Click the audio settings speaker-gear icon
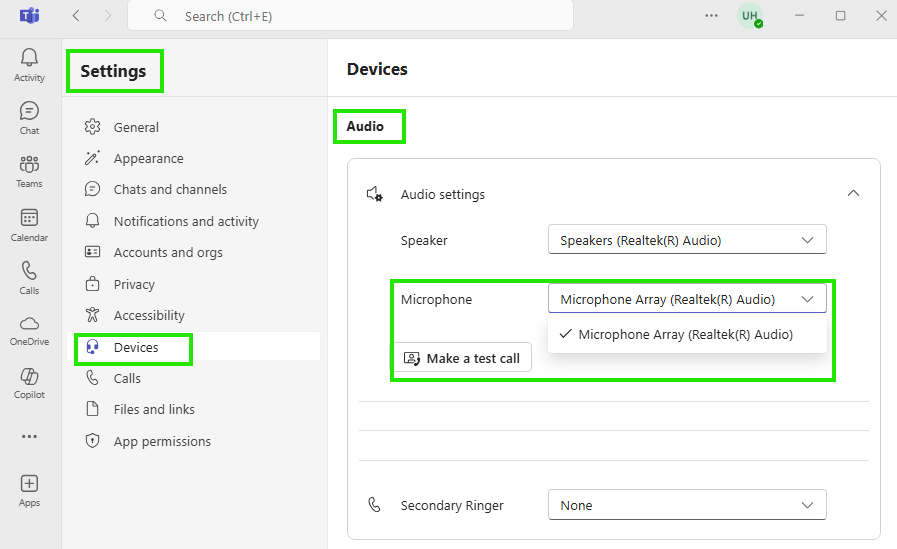Viewport: 897px width, 549px height. 375,194
